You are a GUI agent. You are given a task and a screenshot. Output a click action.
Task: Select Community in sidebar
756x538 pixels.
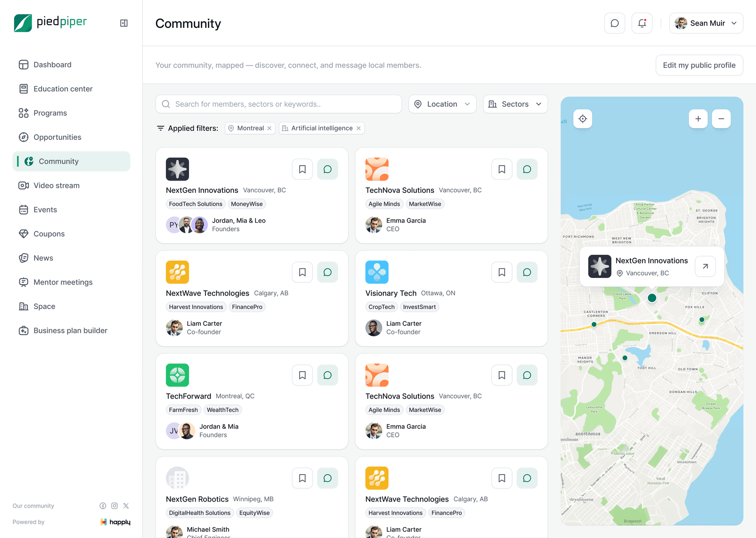pyautogui.click(x=71, y=161)
